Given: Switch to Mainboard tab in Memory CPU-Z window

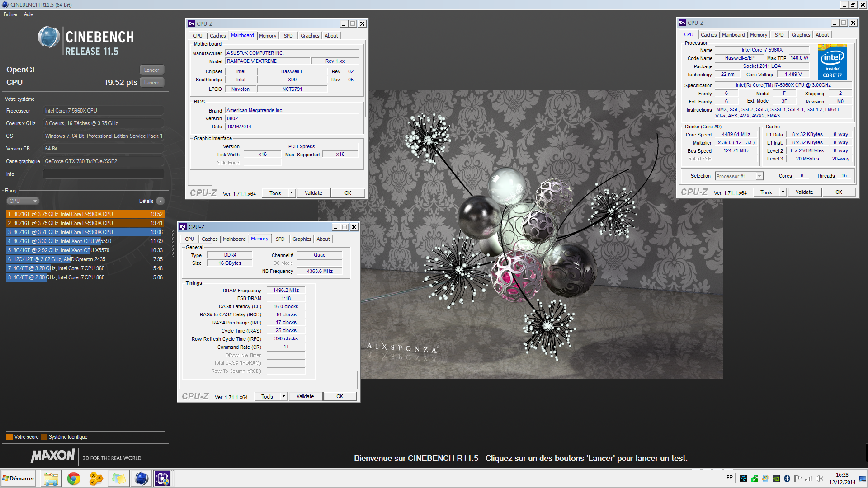Looking at the screenshot, I should [234, 239].
